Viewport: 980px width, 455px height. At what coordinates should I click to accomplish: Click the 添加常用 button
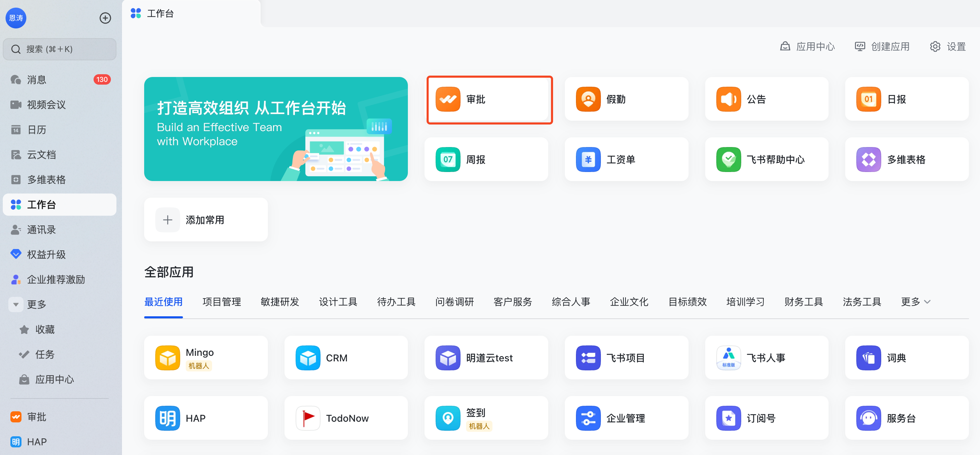click(x=205, y=220)
